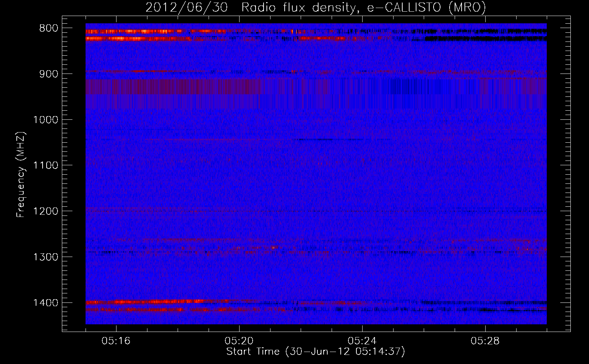This screenshot has width=589, height=364.
Task: Select the 1300 frequency axis label
Action: click(46, 257)
